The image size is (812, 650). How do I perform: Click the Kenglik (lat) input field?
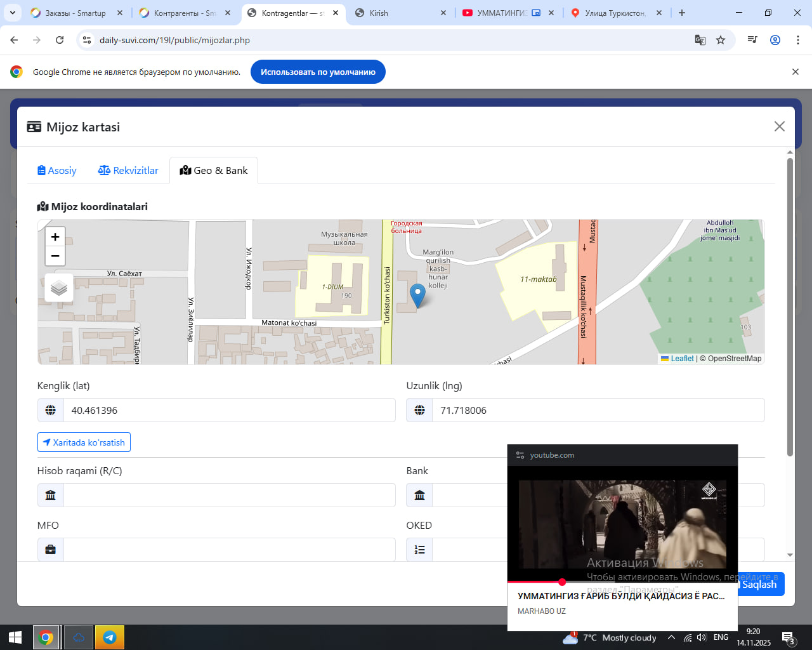pos(229,410)
